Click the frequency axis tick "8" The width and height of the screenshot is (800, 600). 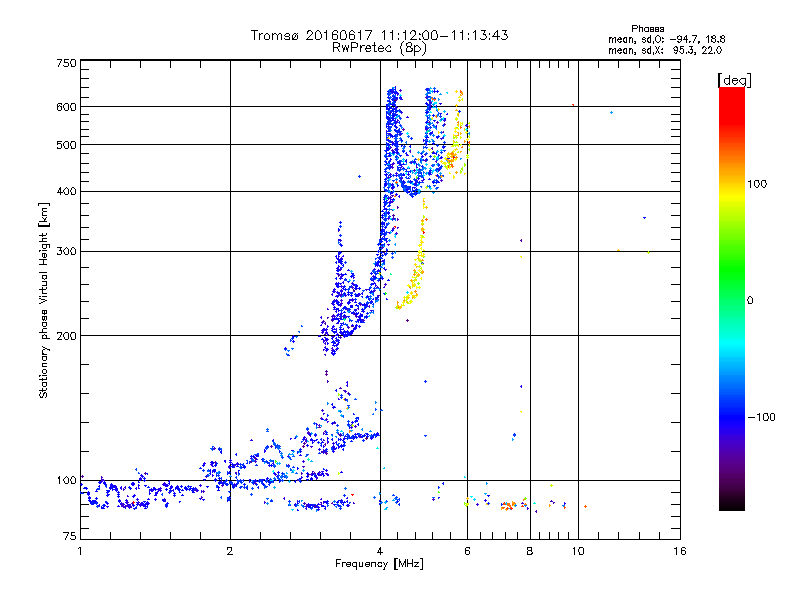point(530,551)
